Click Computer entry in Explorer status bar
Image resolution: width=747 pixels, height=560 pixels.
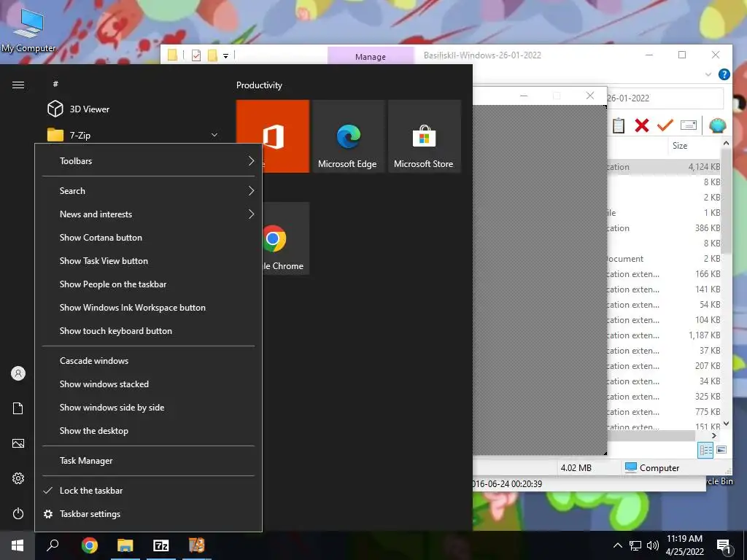[651, 467]
